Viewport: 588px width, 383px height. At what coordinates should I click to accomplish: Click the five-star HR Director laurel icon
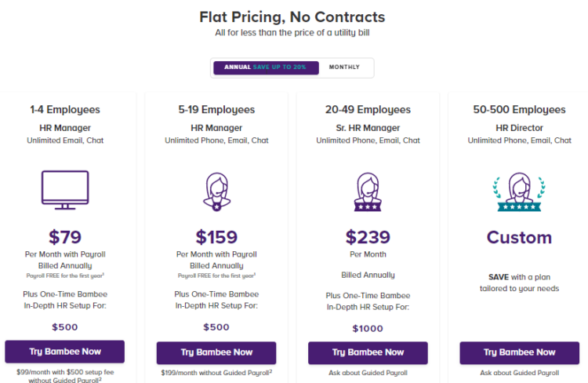[519, 191]
